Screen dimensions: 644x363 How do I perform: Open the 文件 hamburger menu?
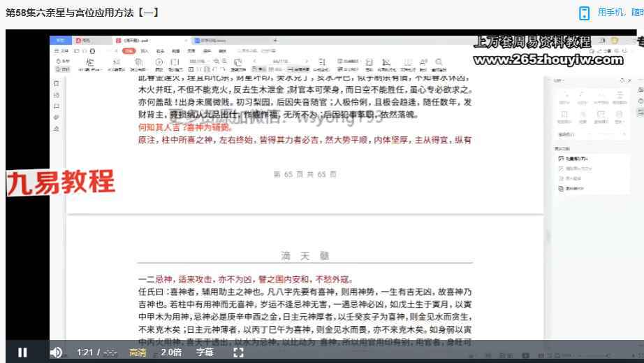coord(61,51)
